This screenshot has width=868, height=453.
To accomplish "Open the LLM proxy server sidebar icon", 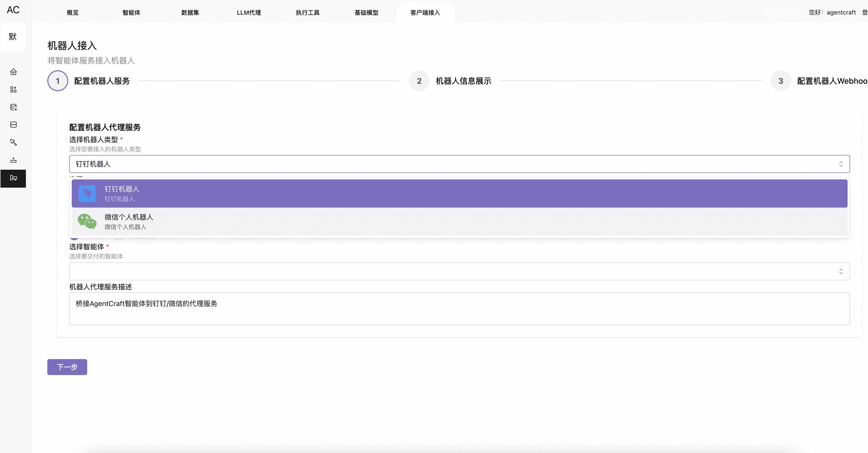I will pyautogui.click(x=13, y=125).
